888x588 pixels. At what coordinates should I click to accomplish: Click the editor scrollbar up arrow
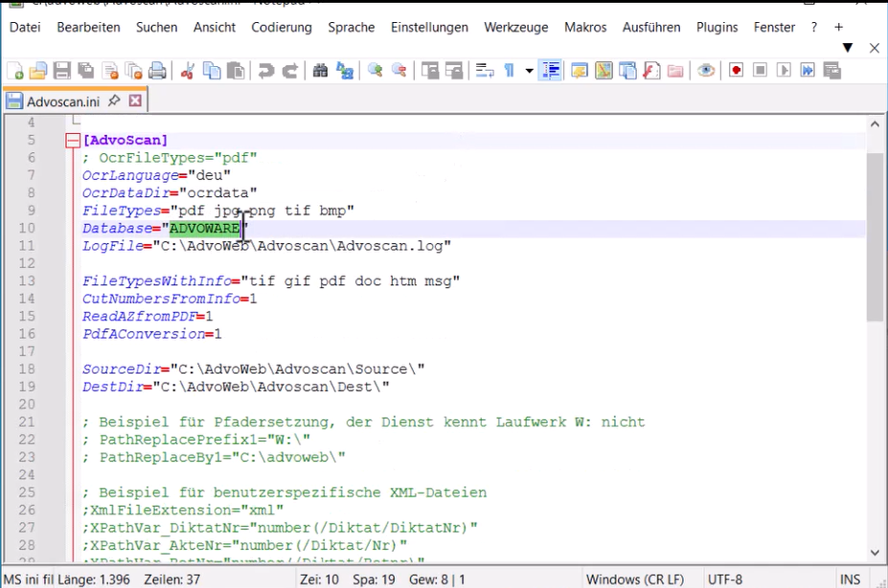coord(875,124)
